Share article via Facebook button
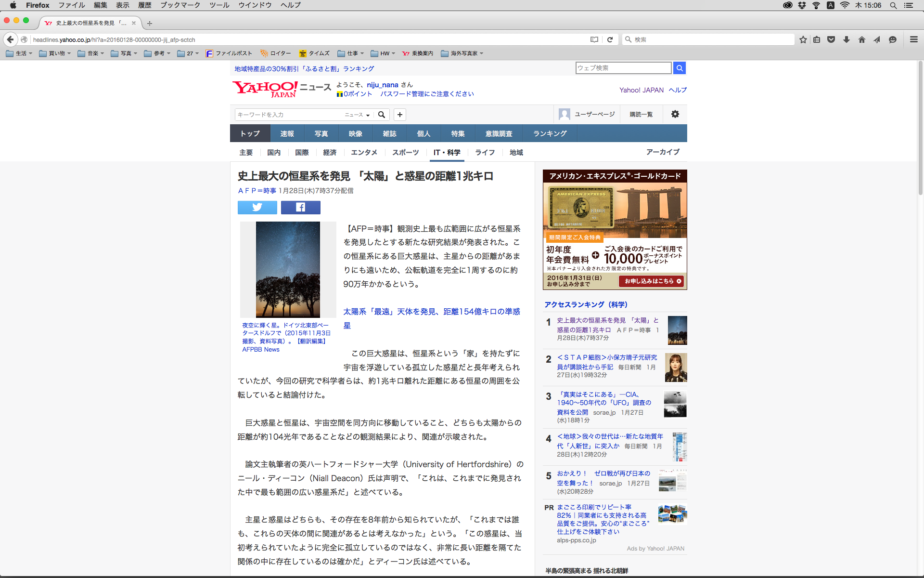The image size is (924, 578). [x=300, y=207]
